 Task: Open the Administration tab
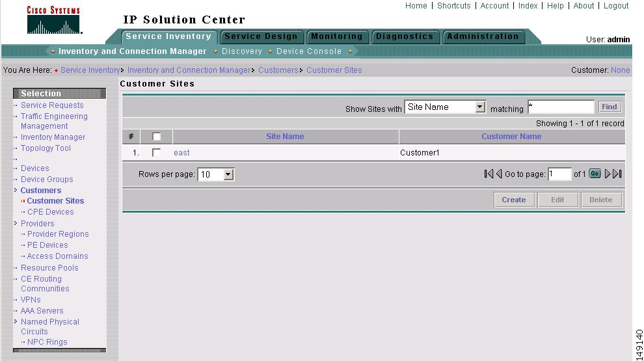tap(483, 36)
